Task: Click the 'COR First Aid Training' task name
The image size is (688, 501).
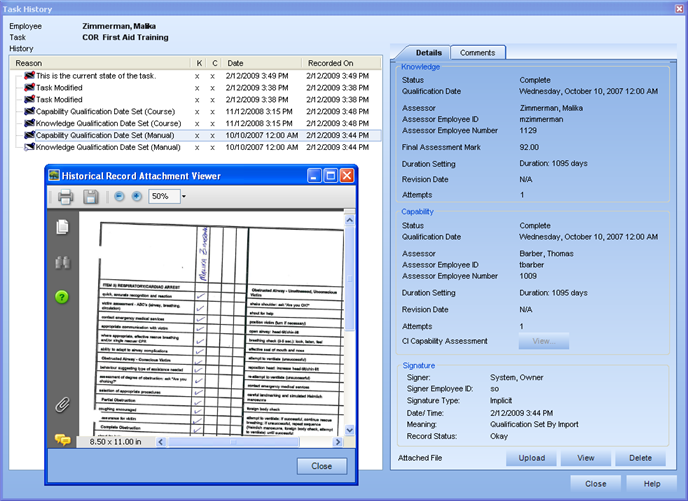Action: tap(125, 37)
